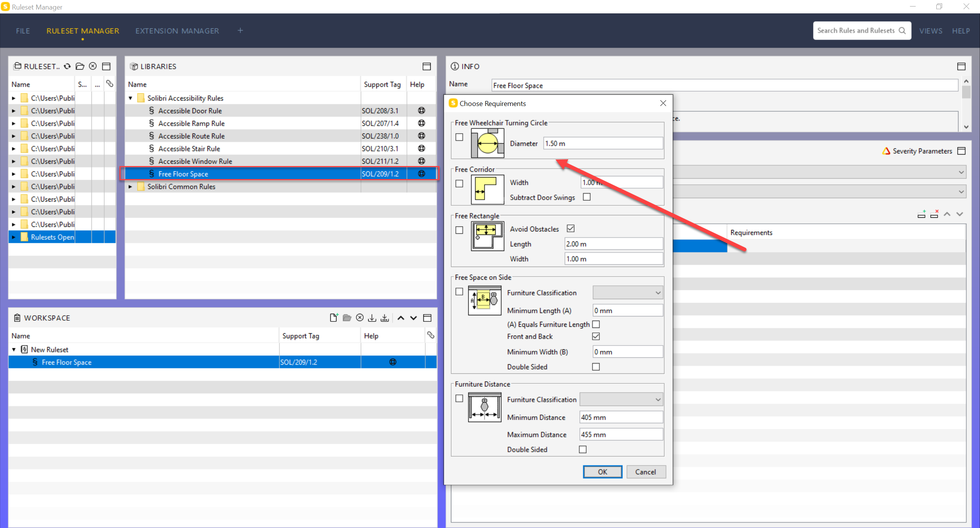Open help for Accessible Ramp Rule
The width and height of the screenshot is (980, 528).
tap(421, 123)
